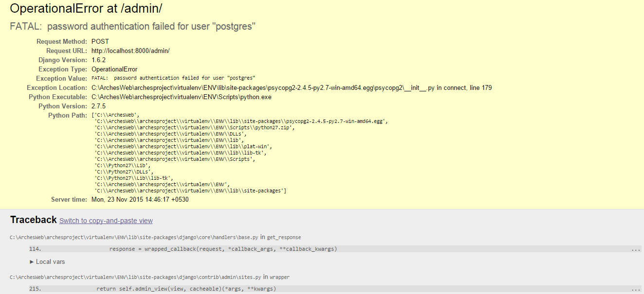Select Python Path entry ENV\\lib\\lib-tk
The width and height of the screenshot is (644, 294).
pos(181,153)
